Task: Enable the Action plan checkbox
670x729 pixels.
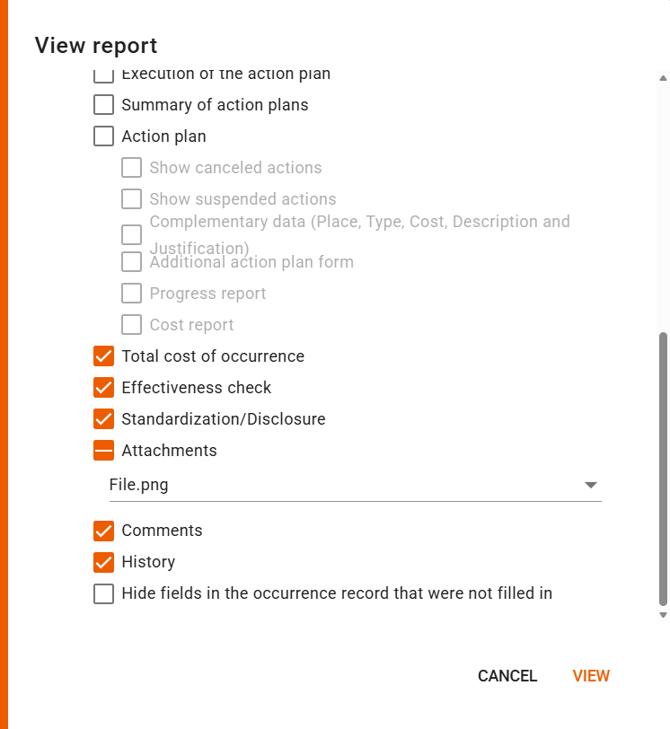Action: pyautogui.click(x=104, y=136)
